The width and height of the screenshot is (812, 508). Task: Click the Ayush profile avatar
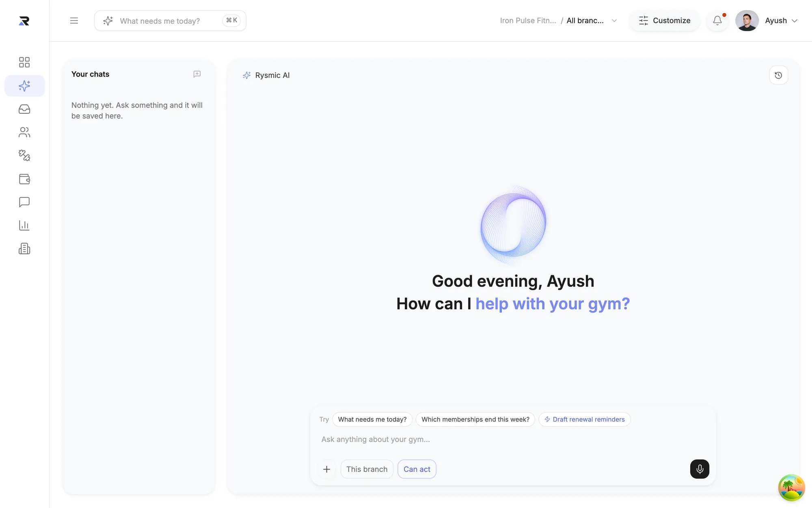click(747, 20)
